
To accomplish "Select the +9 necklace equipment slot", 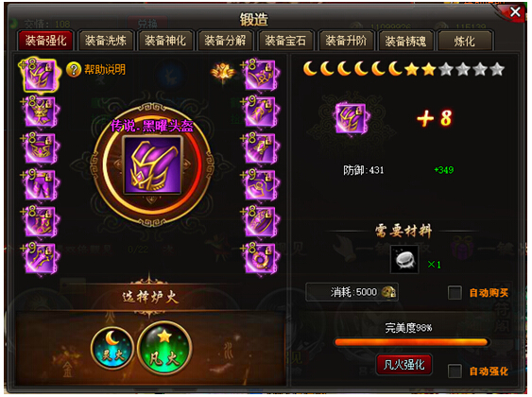I will [260, 185].
